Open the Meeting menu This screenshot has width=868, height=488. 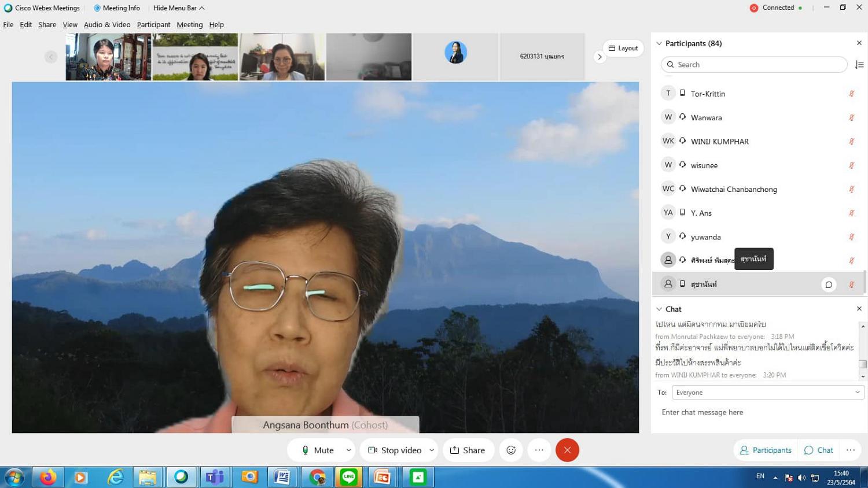190,25
